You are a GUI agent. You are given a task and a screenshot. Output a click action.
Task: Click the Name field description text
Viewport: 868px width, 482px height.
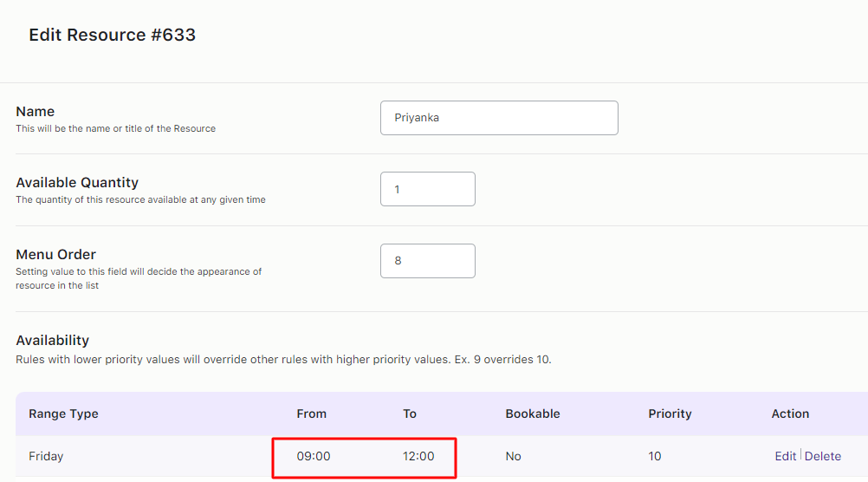[116, 128]
